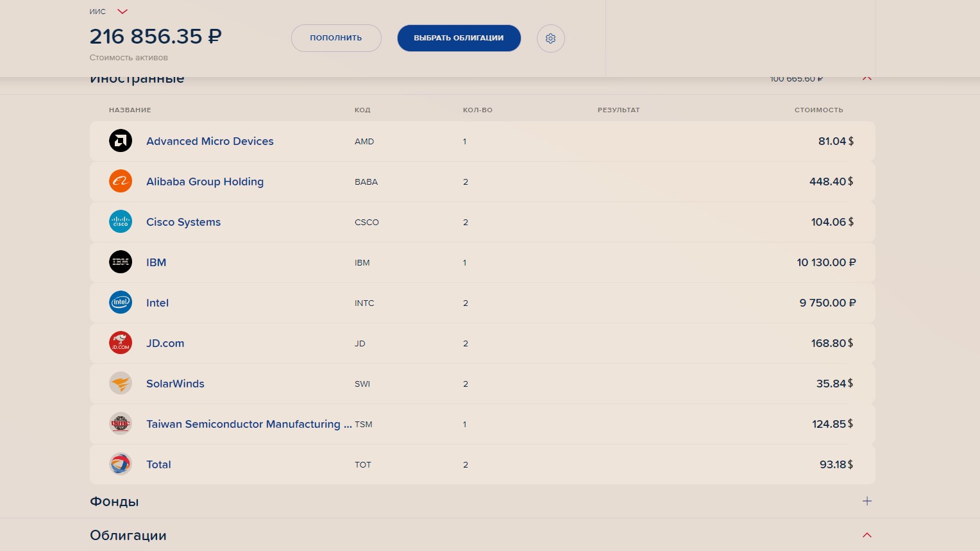Click the 10 130.00 ₽ value
This screenshot has height=551, width=980.
(x=826, y=262)
